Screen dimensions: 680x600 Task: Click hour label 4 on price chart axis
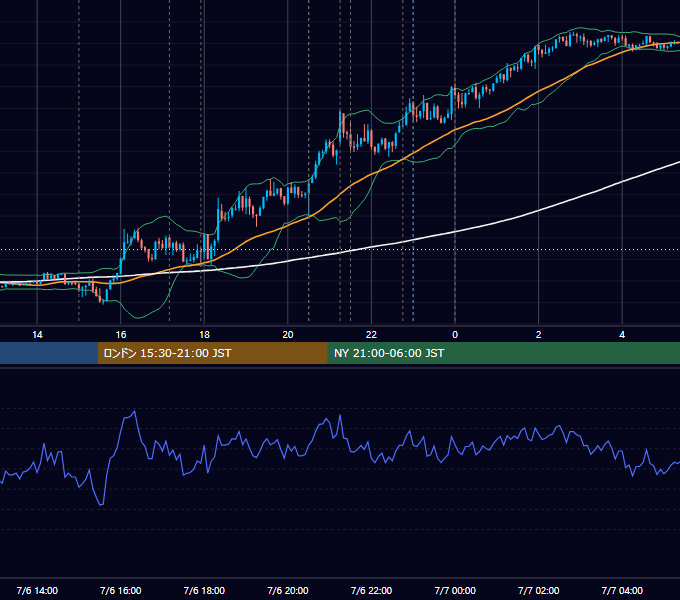622,335
